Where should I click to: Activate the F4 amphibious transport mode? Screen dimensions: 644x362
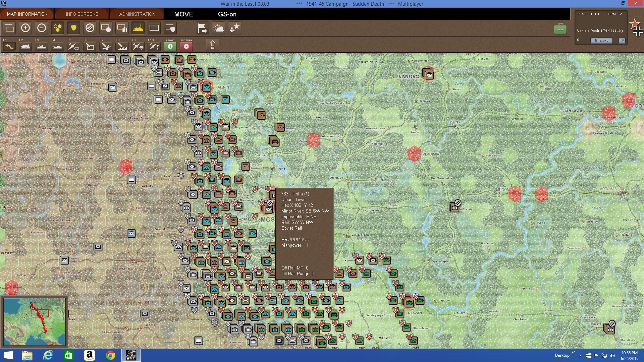click(58, 46)
